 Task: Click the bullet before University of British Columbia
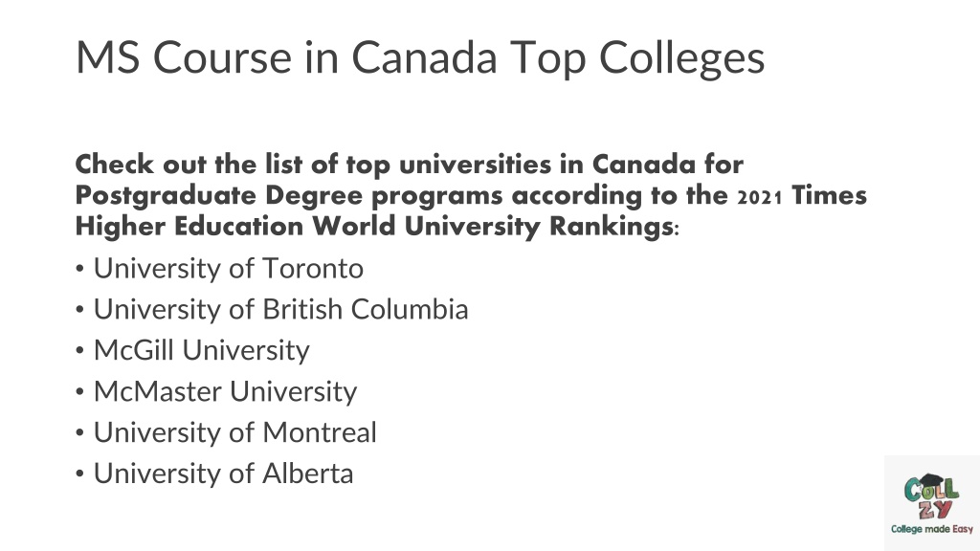[79, 311]
